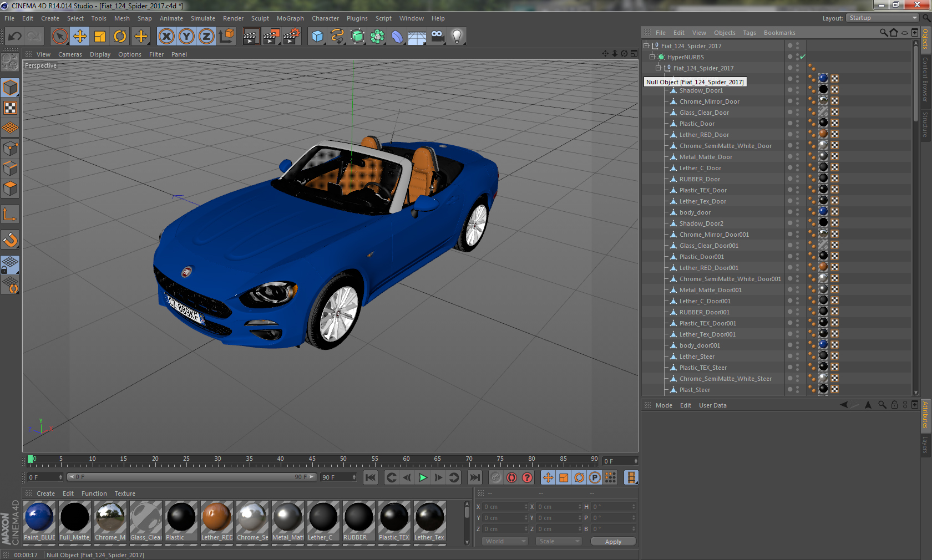The image size is (932, 560).
Task: Select the Chrome_M material swatch
Action: click(110, 521)
